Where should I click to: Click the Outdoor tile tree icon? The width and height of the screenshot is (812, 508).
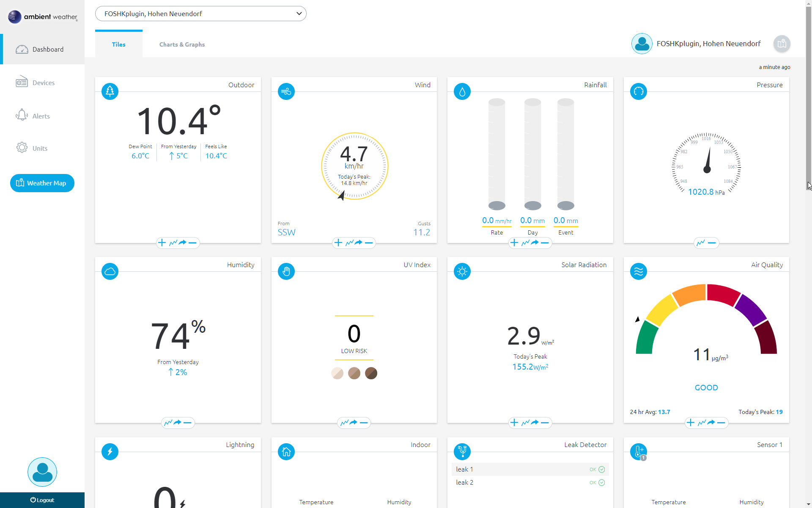tap(110, 91)
